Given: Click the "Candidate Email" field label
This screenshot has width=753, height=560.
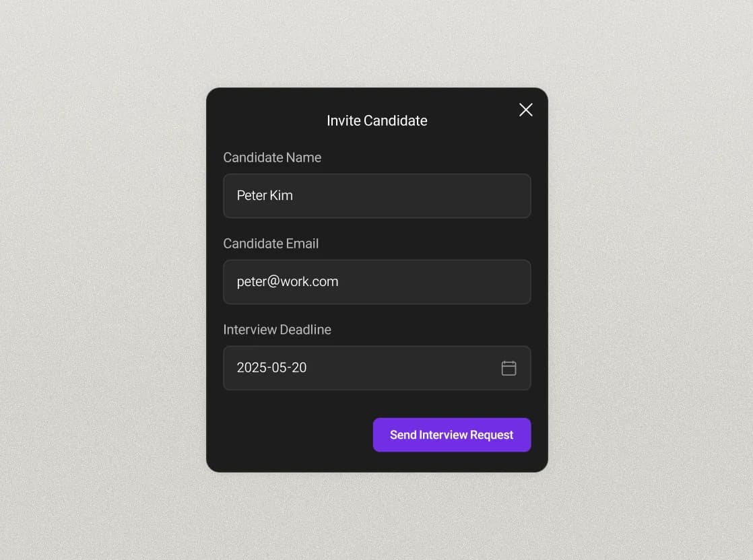Looking at the screenshot, I should 271,244.
